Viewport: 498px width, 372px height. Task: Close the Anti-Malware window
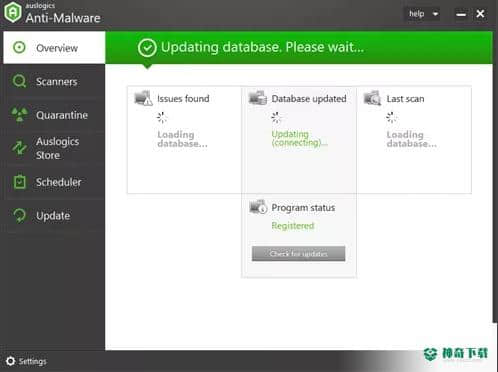480,14
